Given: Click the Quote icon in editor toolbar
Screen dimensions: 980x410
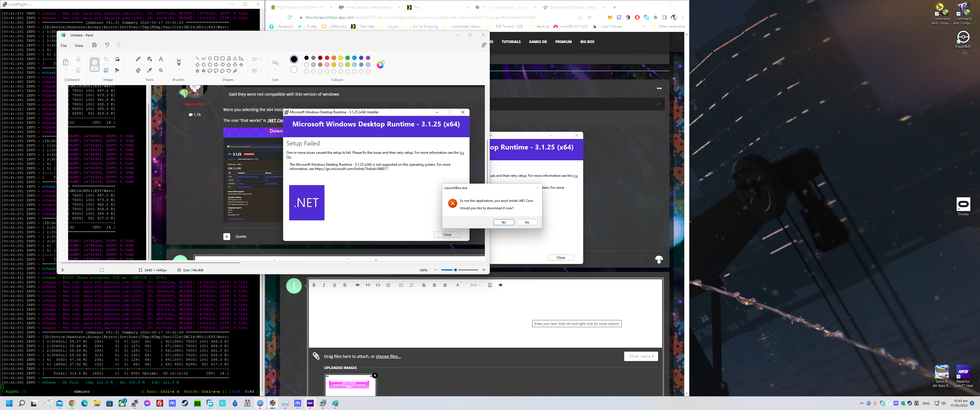Looking at the screenshot, I should point(368,285).
